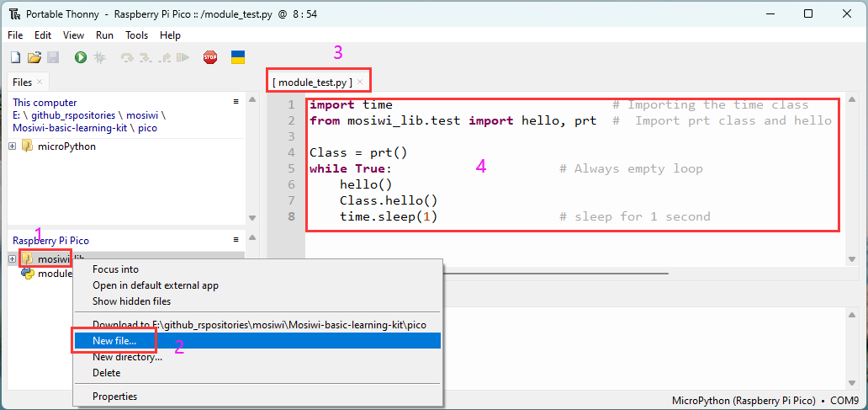Open the This computer panel hamburger menu
Screen dimensions: 868x410
coord(236,101)
